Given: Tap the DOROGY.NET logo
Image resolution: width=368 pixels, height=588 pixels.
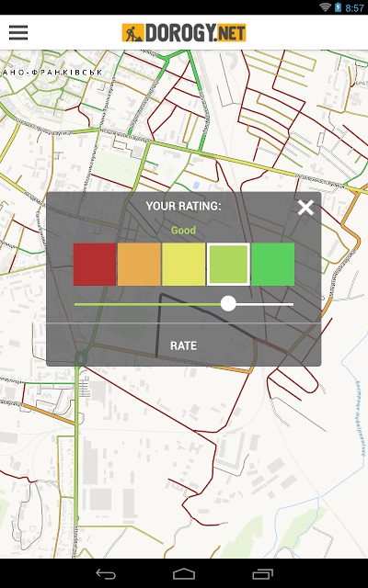Looking at the screenshot, I should click(x=184, y=33).
